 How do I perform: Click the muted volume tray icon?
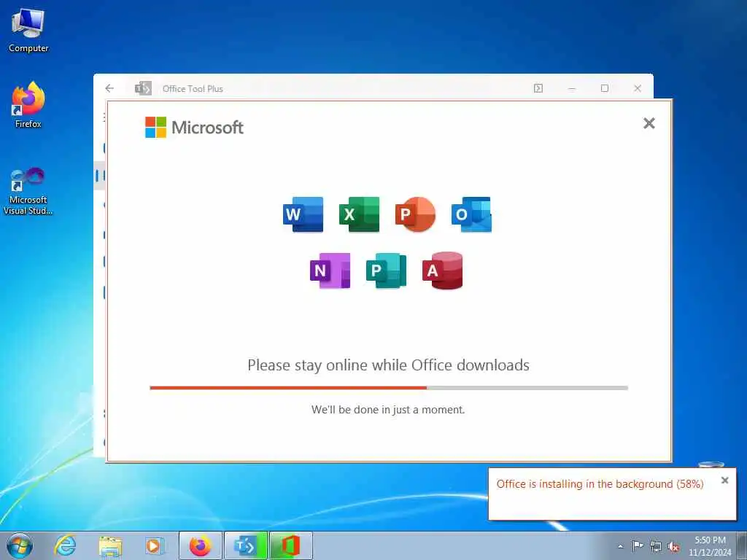pyautogui.click(x=673, y=547)
